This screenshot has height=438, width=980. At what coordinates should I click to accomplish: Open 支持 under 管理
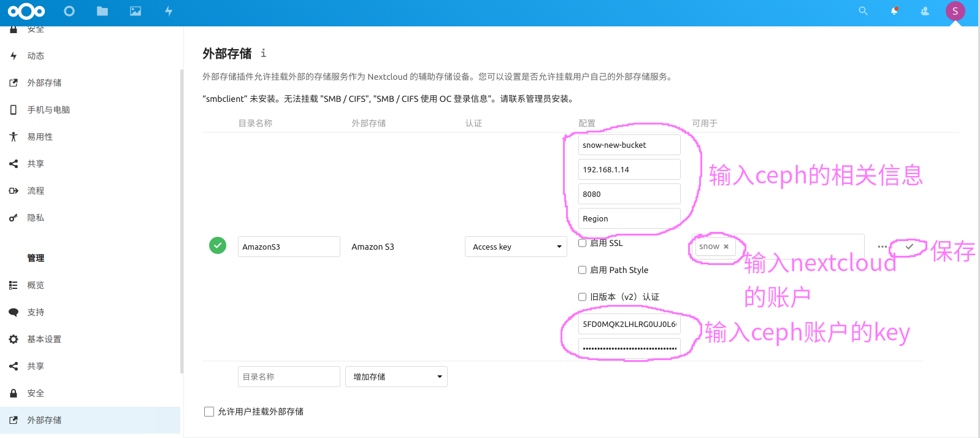tap(36, 312)
